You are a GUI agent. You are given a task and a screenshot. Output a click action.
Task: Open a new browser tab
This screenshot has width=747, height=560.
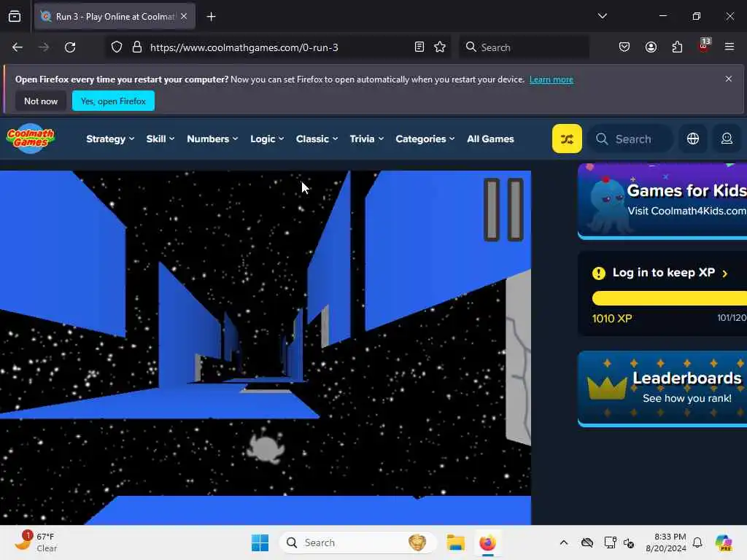point(211,17)
